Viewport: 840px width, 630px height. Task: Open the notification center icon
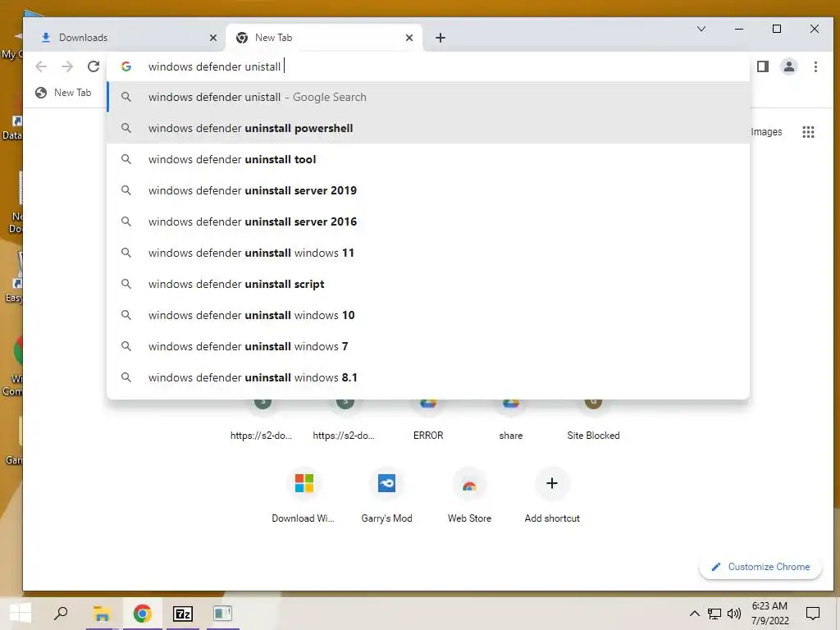pos(813,614)
